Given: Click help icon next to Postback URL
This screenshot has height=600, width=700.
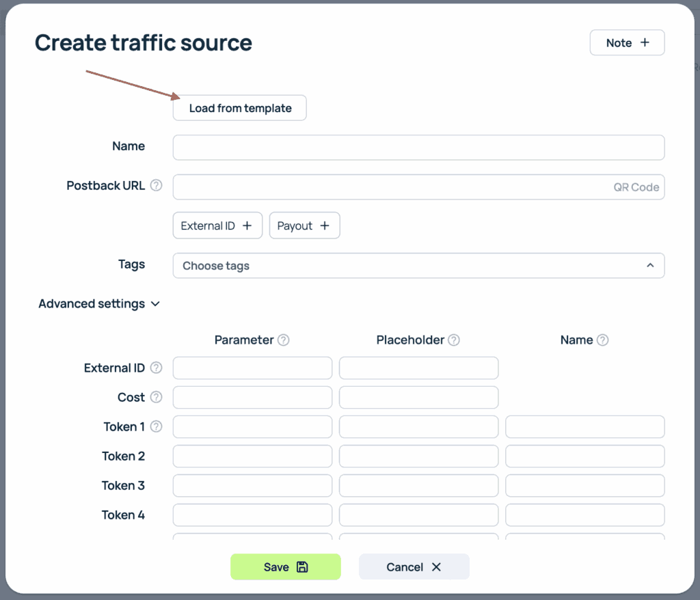Looking at the screenshot, I should (x=157, y=185).
